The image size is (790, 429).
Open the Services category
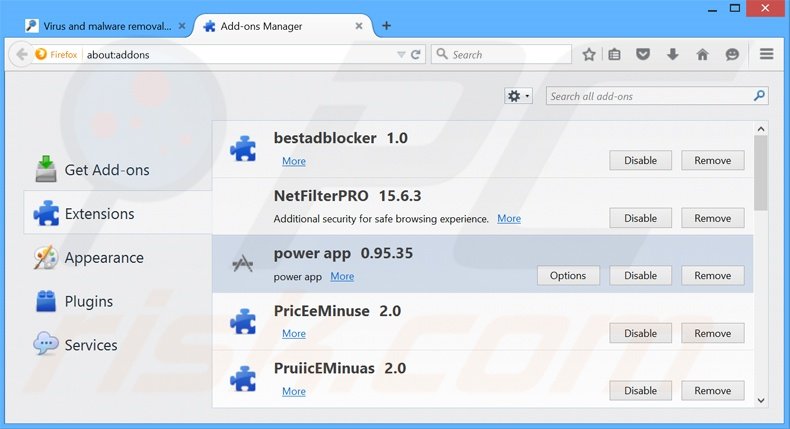point(117,345)
